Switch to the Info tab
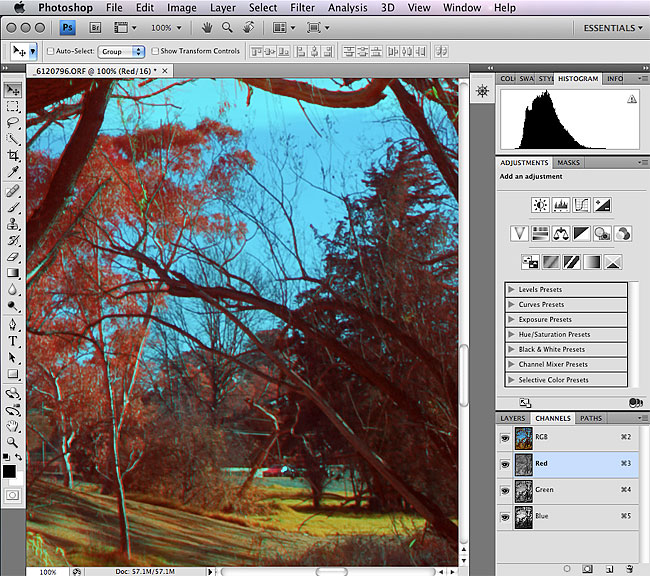 [x=615, y=78]
